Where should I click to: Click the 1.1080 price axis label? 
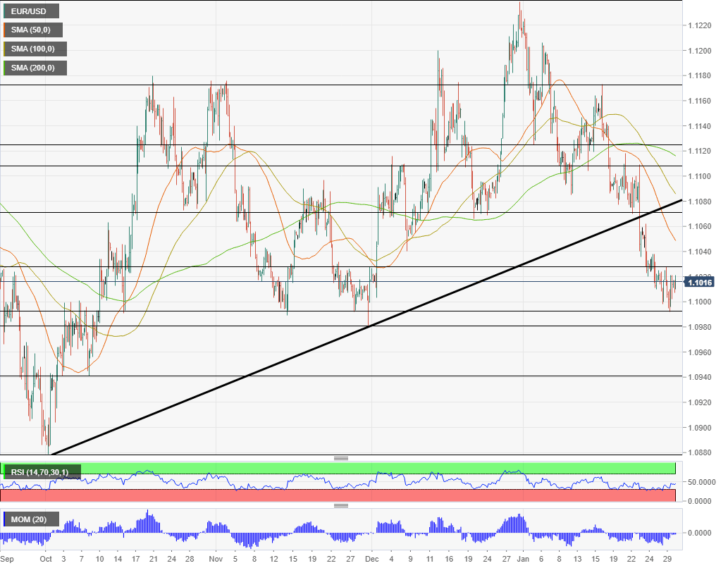pyautogui.click(x=700, y=202)
